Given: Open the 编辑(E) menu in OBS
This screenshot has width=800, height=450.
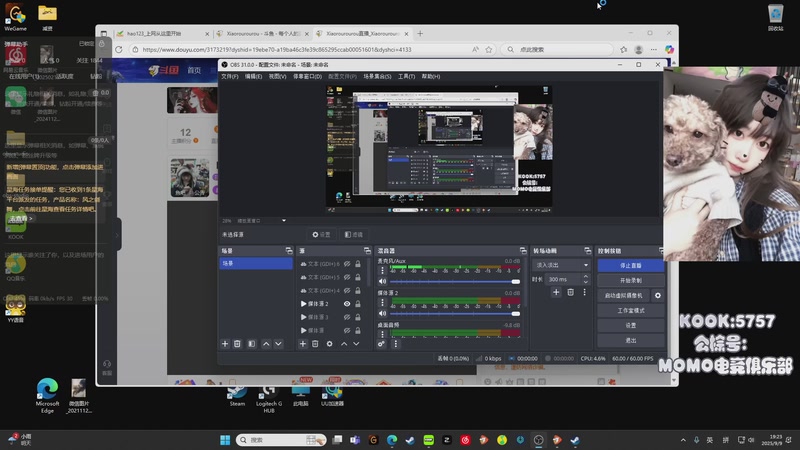Looking at the screenshot, I should tap(253, 77).
